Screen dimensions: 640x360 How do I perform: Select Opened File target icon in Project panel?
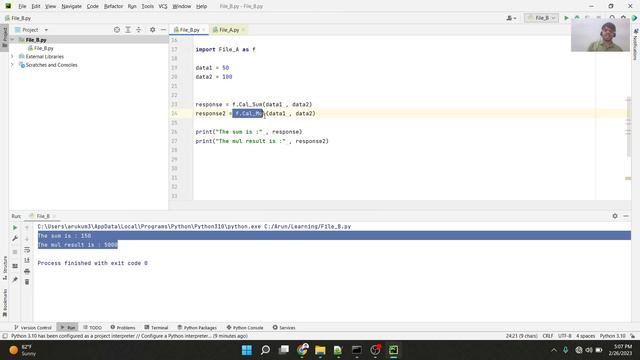coord(117,30)
